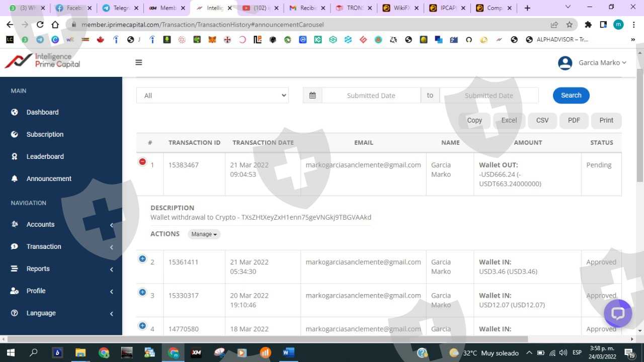The height and width of the screenshot is (362, 644).
Task: Export transactions to Excel
Action: 509,121
